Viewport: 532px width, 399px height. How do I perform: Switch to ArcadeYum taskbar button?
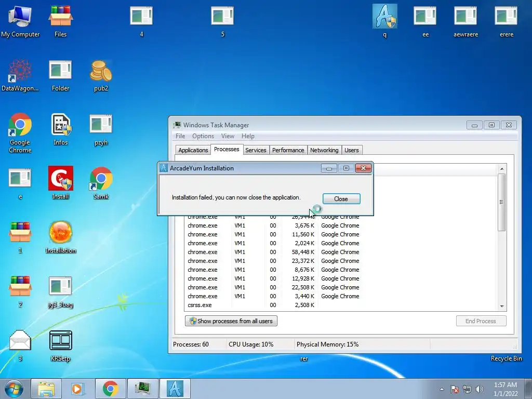click(175, 389)
